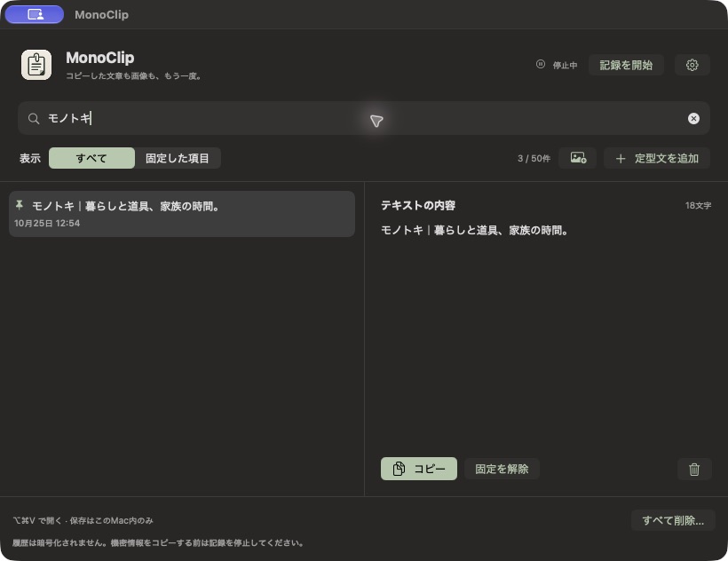Viewport: 728px width, 561px height.
Task: Click the 停止中 status text
Action: [565, 66]
